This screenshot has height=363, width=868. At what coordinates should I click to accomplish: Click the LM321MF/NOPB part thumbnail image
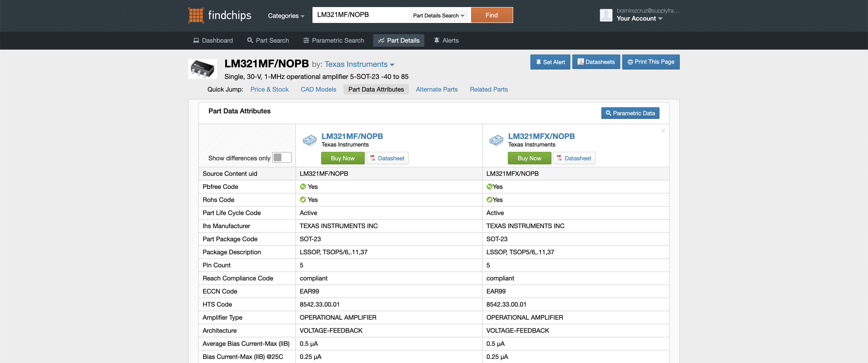[202, 69]
